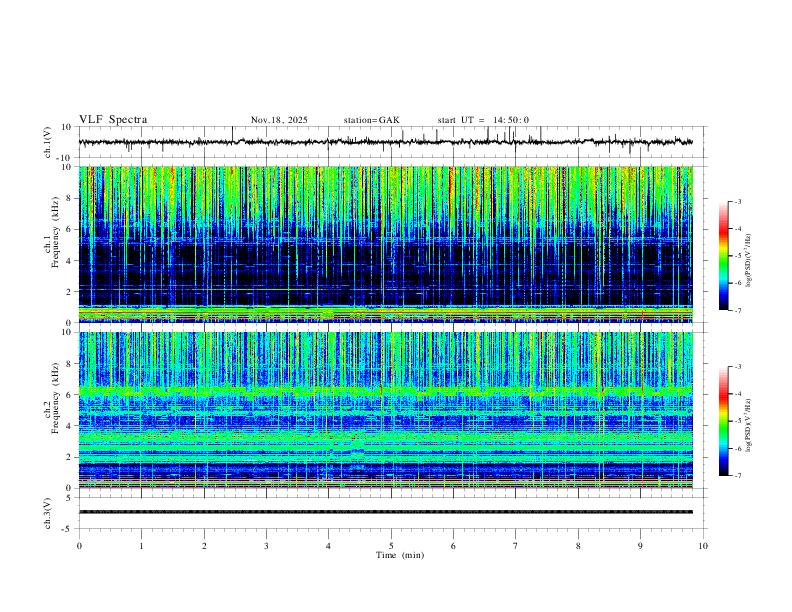Click the time axis tick label '3'
This screenshot has height=612, width=792.
point(266,546)
